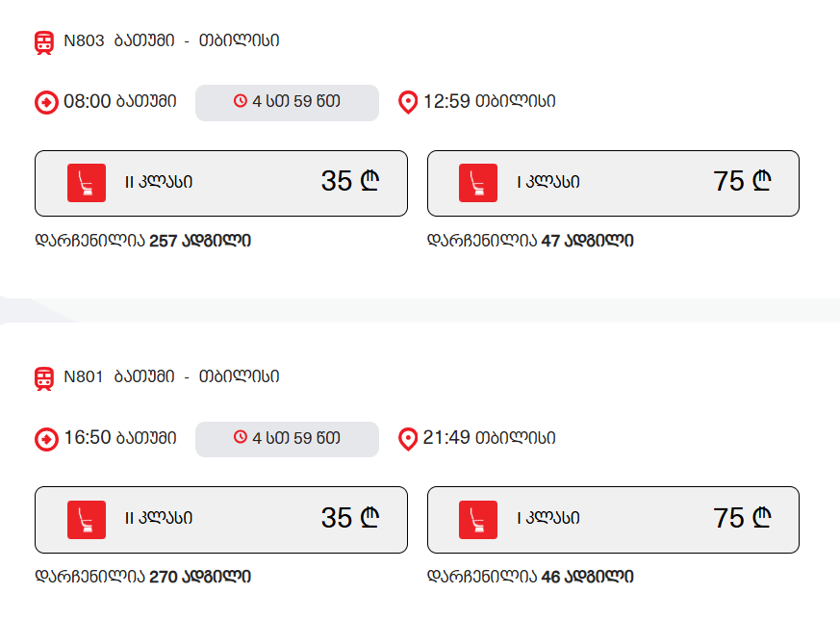Choose I class 75 ₾ on train N801
The height and width of the screenshot is (620, 840).
613,520
